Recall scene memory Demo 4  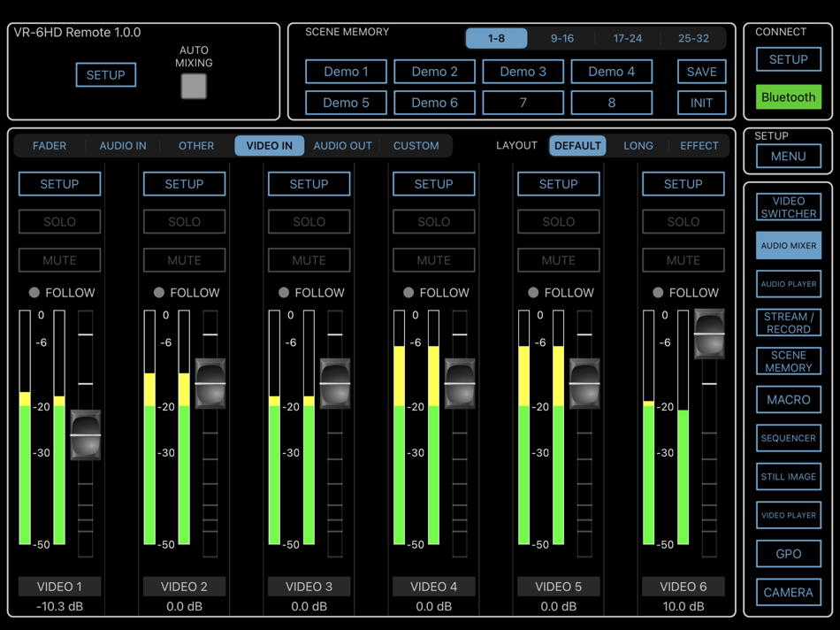click(x=612, y=72)
